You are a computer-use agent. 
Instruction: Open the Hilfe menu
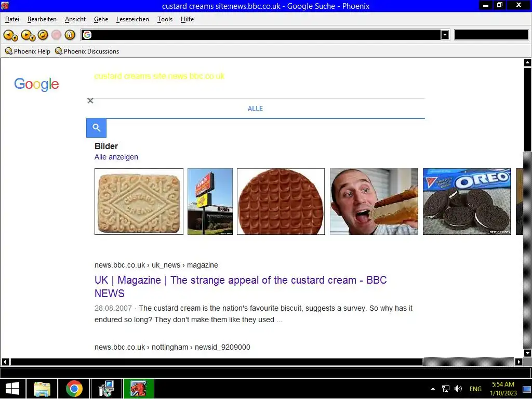point(187,19)
